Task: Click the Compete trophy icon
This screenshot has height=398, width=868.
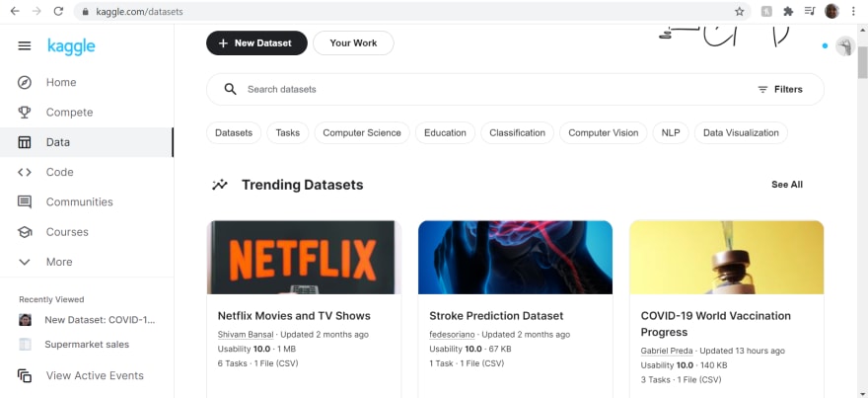Action: (x=25, y=113)
